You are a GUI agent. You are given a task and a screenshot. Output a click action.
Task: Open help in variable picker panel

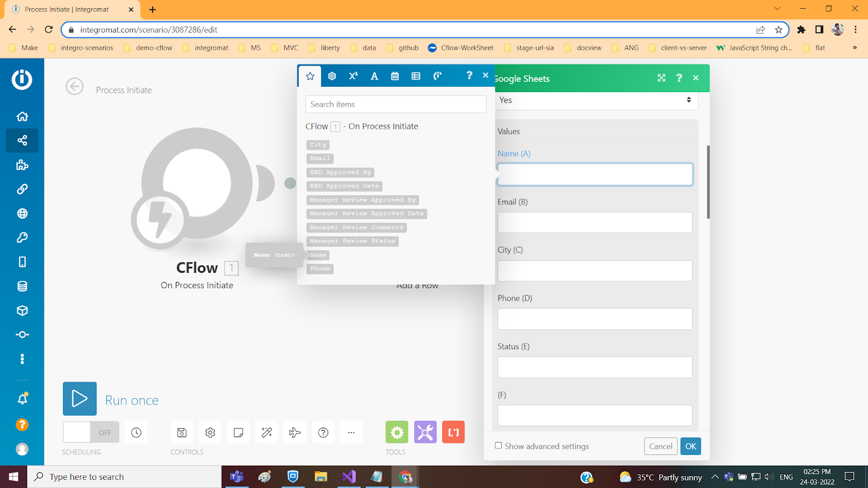pyautogui.click(x=469, y=75)
